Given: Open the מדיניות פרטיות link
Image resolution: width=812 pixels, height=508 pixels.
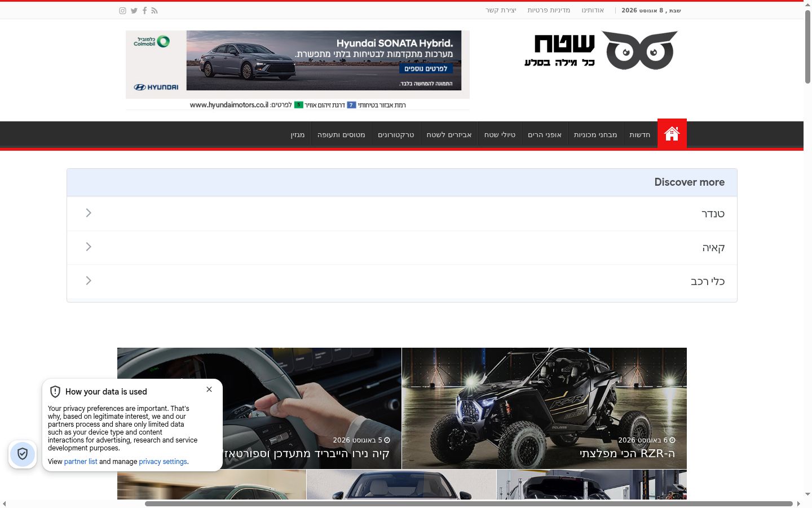Looking at the screenshot, I should [x=549, y=10].
